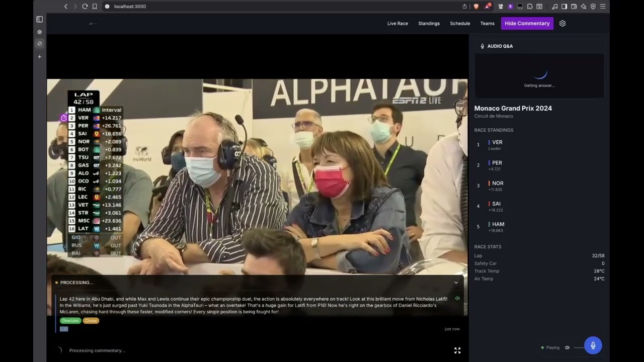This screenshot has width=644, height=362.
Task: Open Brave Rewards triangle icon
Action: tap(488, 7)
